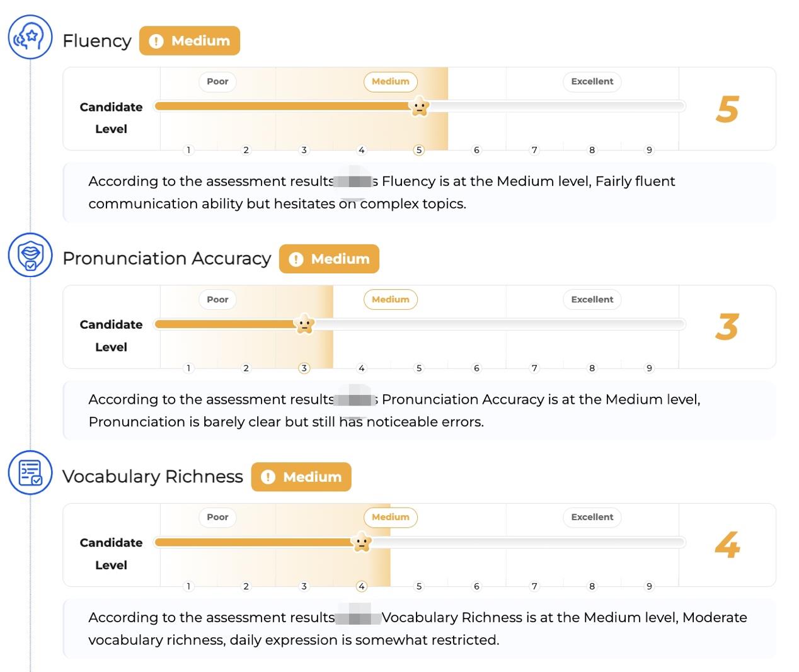Click the Vocabulary Richness checklist icon
This screenshot has width=799, height=672.
[30, 473]
